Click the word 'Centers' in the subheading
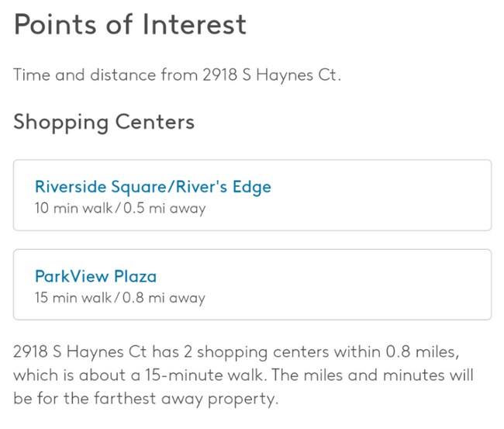 pos(155,122)
